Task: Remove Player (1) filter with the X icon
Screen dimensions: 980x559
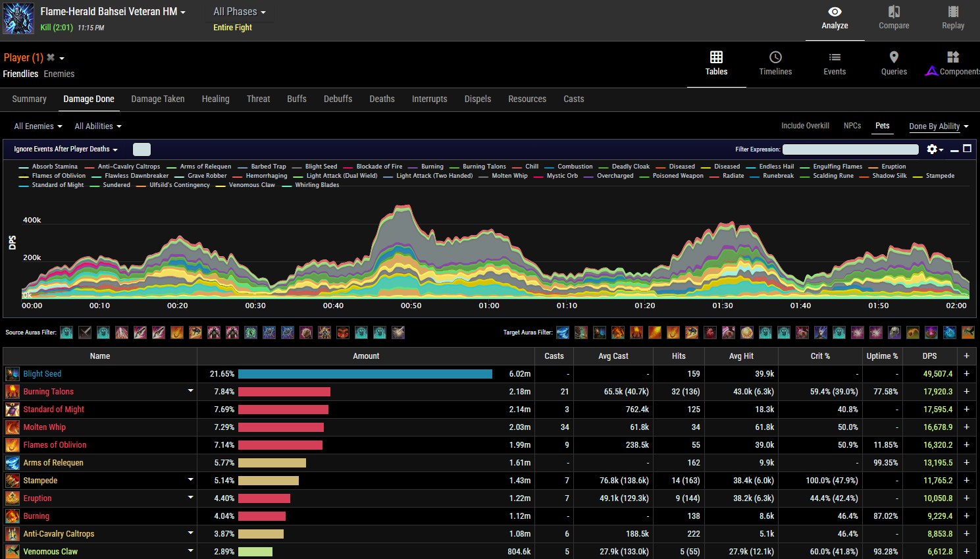Action: coord(51,57)
